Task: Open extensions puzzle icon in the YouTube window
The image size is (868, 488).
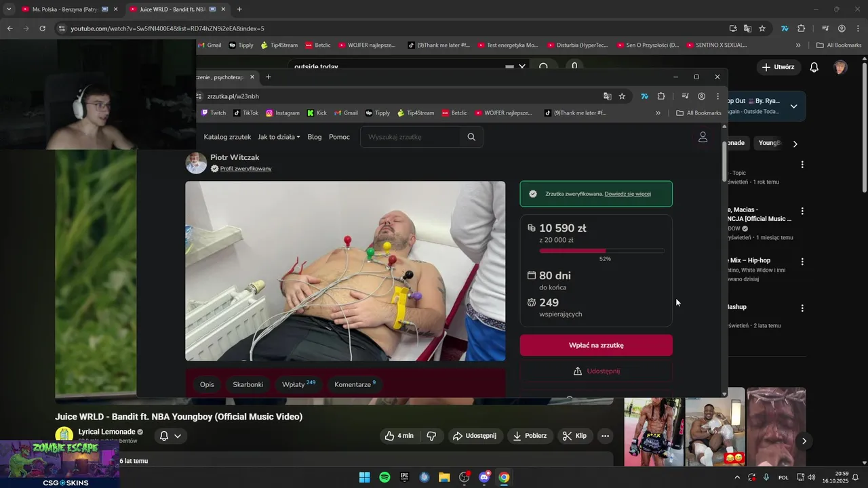Action: point(802,28)
